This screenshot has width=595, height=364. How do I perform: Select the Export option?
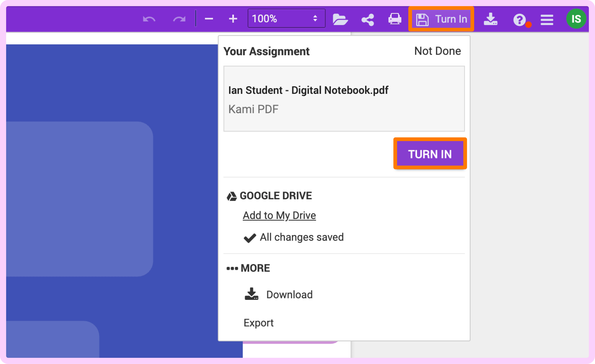[258, 323]
